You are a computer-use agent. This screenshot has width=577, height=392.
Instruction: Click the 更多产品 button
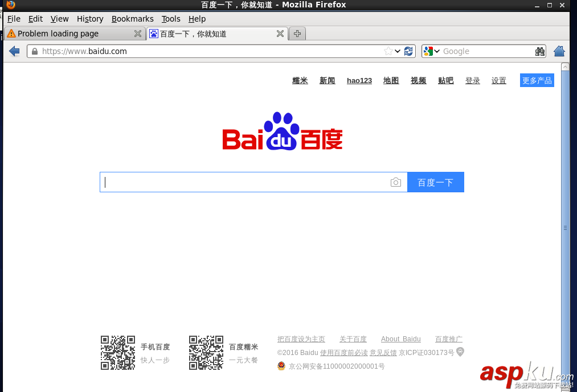pos(537,80)
